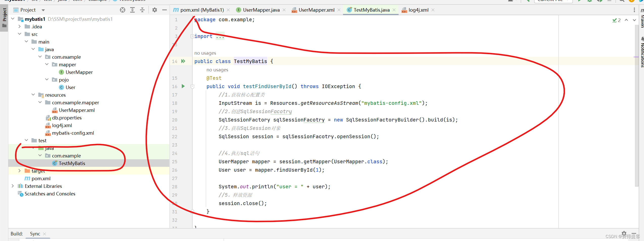This screenshot has width=644, height=241.
Task: Close the TestMyBatis.java editor tab
Action: (394, 10)
